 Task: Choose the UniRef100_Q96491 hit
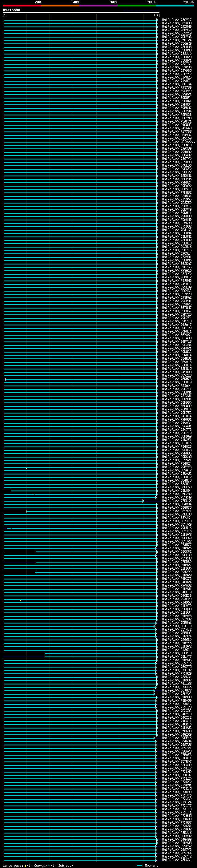[177, 426]
